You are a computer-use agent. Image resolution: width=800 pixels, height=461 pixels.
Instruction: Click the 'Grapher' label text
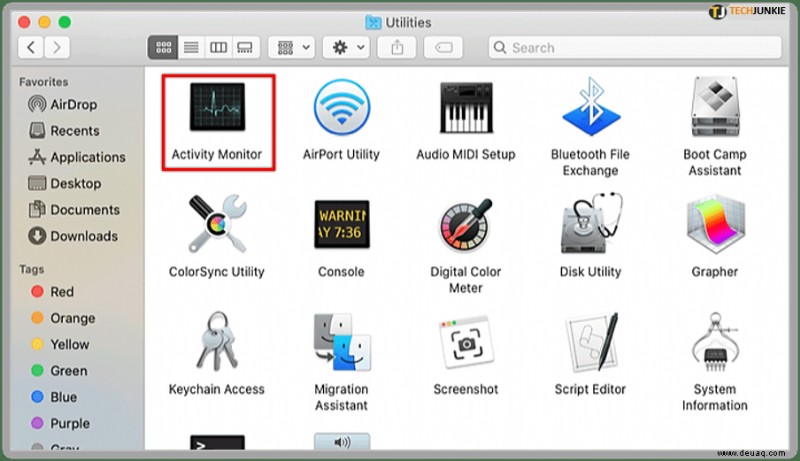[715, 272]
